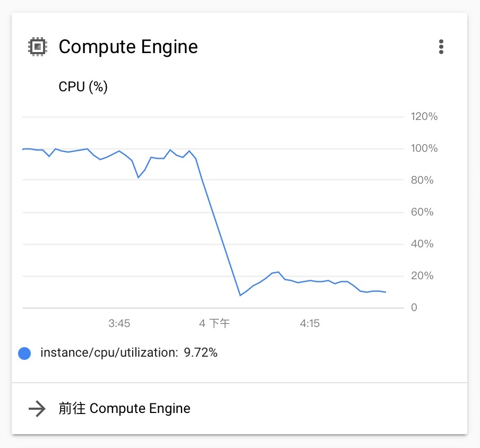This screenshot has width=480, height=448.
Task: Click the arrow icon beside 前往 Compute Engine
Action: click(x=37, y=409)
